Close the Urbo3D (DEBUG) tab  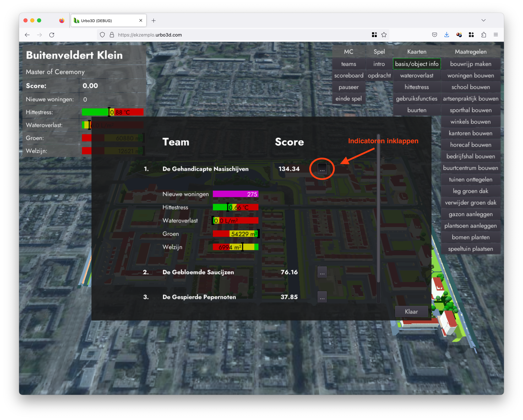tap(141, 21)
